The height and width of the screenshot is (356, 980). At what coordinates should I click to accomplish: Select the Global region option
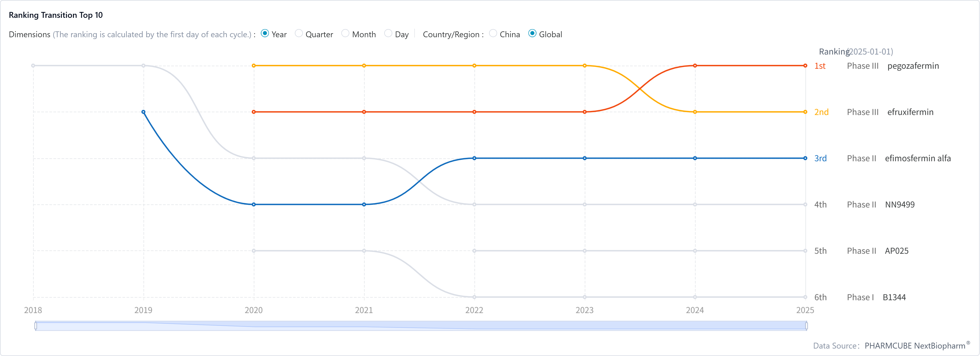click(533, 34)
